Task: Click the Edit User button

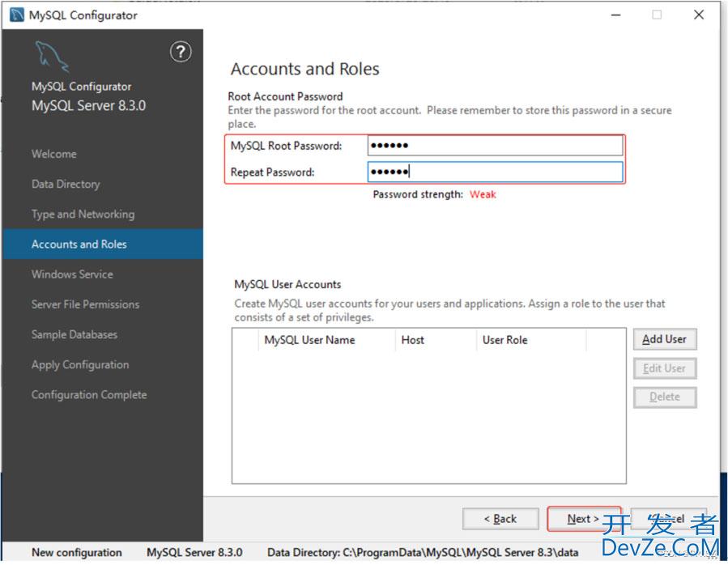Action: coord(664,368)
